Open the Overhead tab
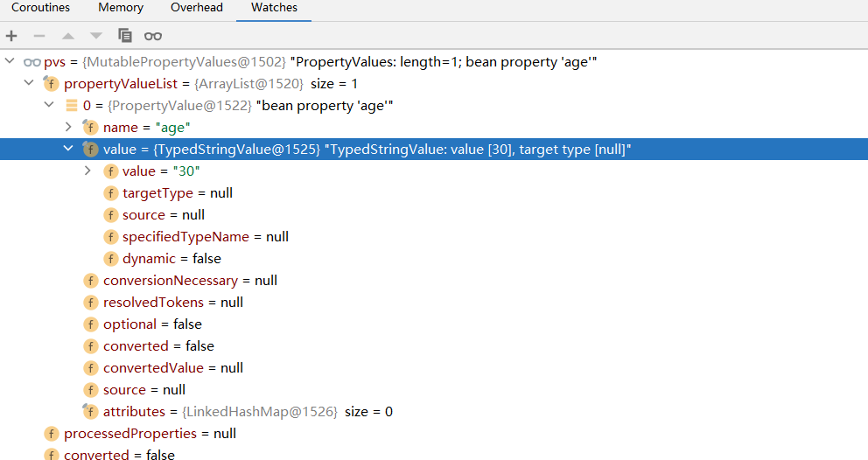Viewport: 868px width, 460px height. click(x=197, y=8)
